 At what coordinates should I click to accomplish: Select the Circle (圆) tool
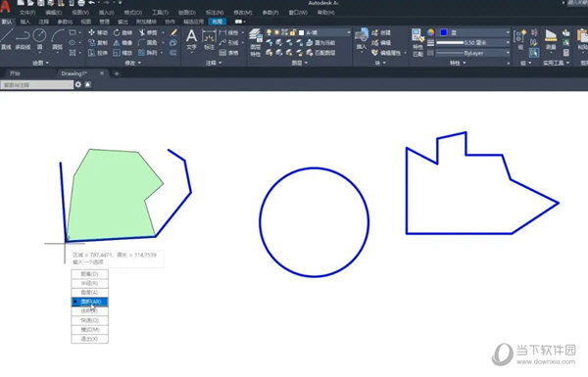coord(39,39)
